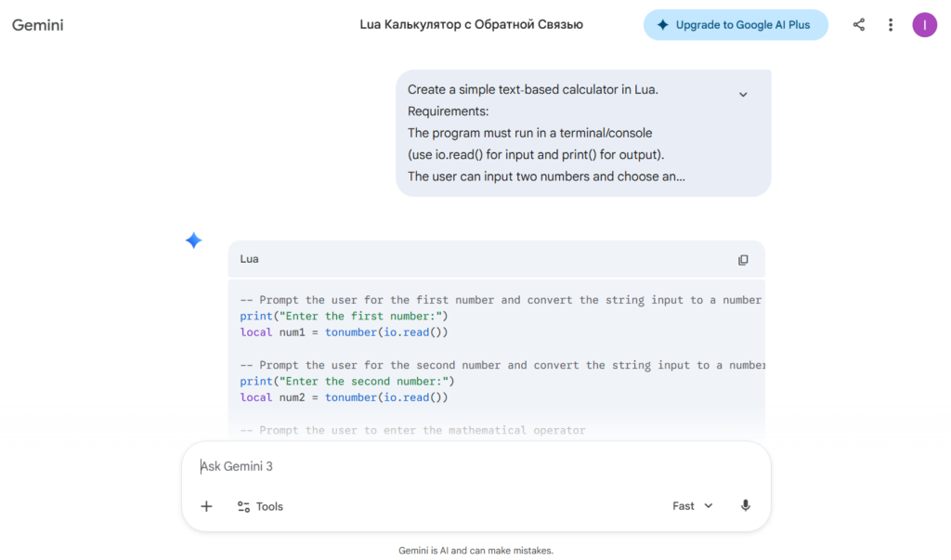Click the plus icon to add files
Image resolution: width=951 pixels, height=560 pixels.
click(206, 506)
